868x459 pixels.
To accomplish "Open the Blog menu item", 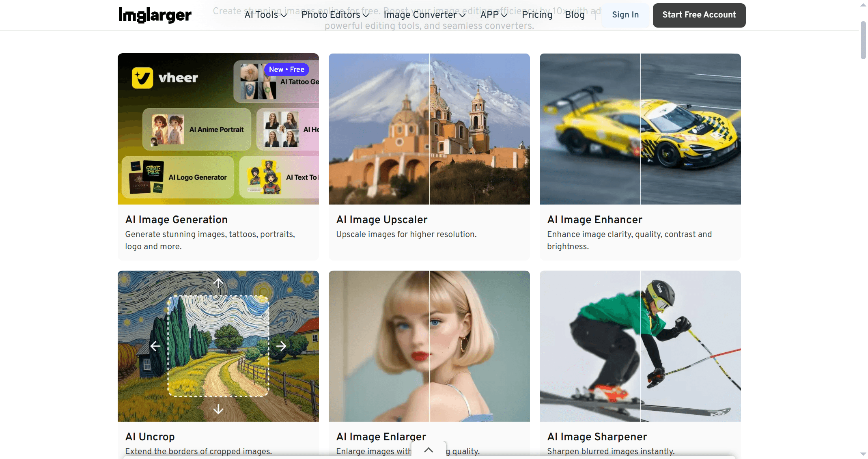I will pos(575,15).
